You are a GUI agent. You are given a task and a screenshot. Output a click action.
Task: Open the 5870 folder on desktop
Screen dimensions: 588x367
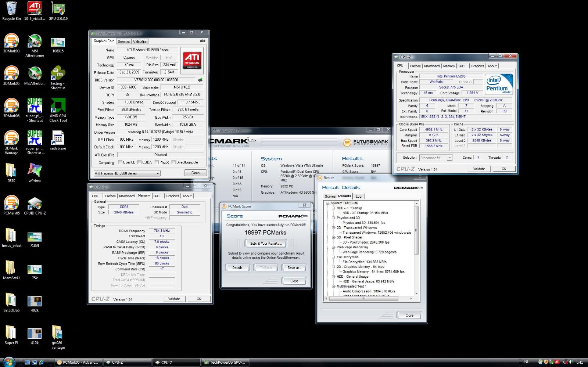[11, 173]
